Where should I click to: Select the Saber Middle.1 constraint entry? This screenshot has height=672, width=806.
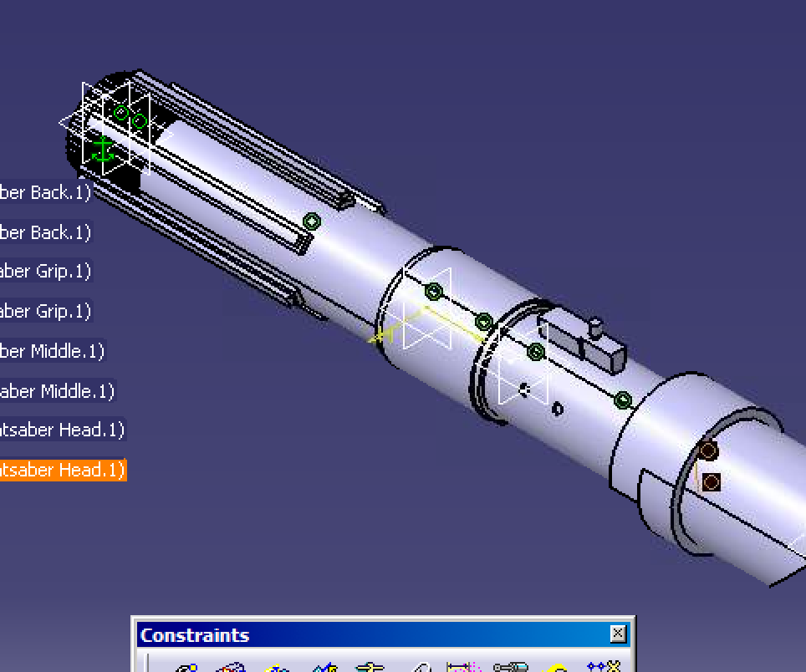(x=50, y=351)
